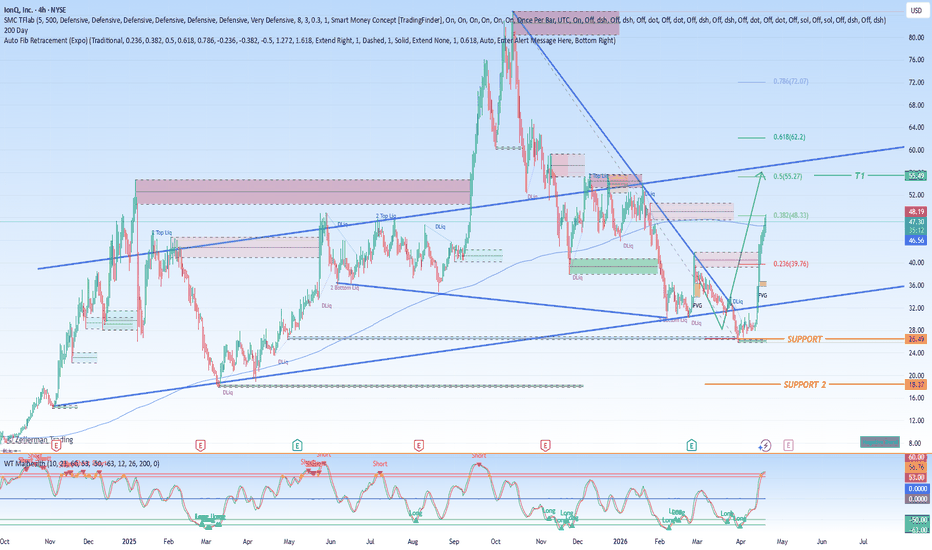Click the green earnings marker above Feb 2026

691,445
